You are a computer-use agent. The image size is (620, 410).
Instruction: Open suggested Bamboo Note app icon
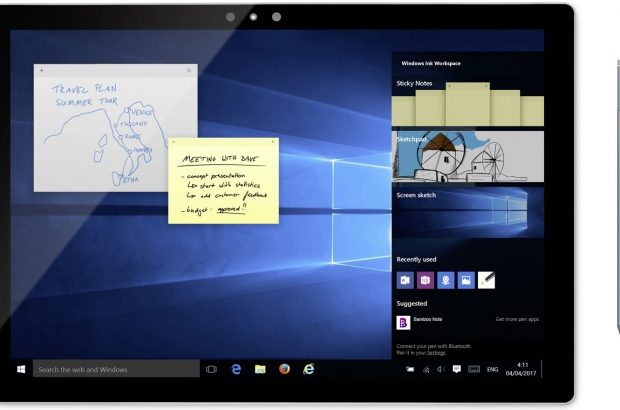[403, 323]
